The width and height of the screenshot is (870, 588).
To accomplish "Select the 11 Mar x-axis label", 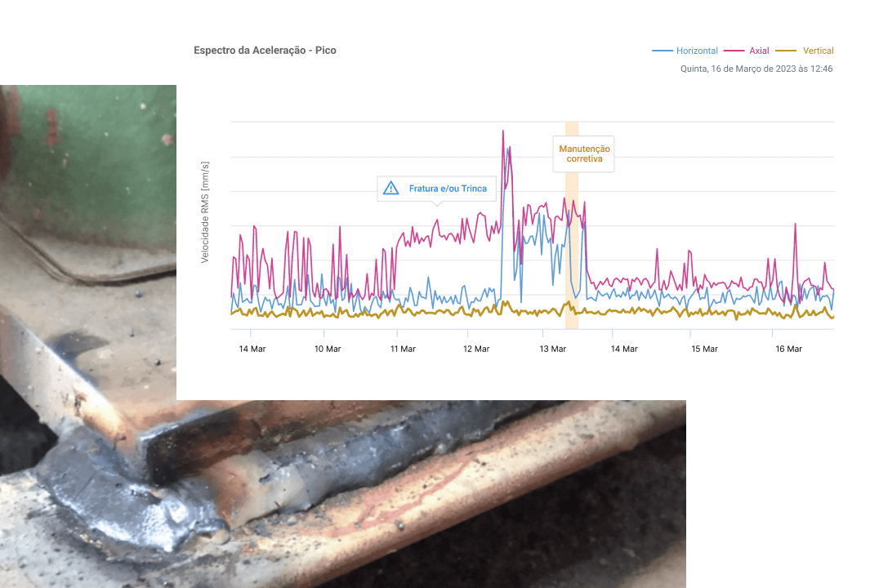I will [x=403, y=349].
